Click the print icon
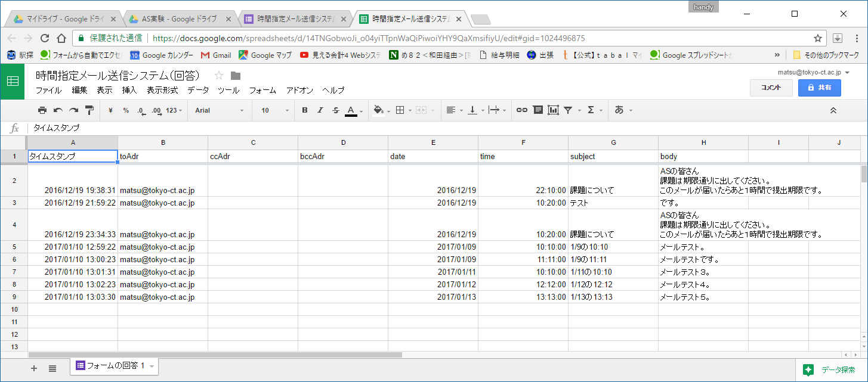 coord(42,110)
